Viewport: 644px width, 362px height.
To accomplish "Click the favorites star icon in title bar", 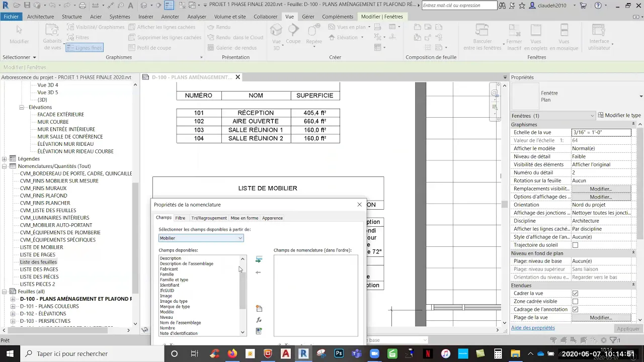I will (x=522, y=6).
